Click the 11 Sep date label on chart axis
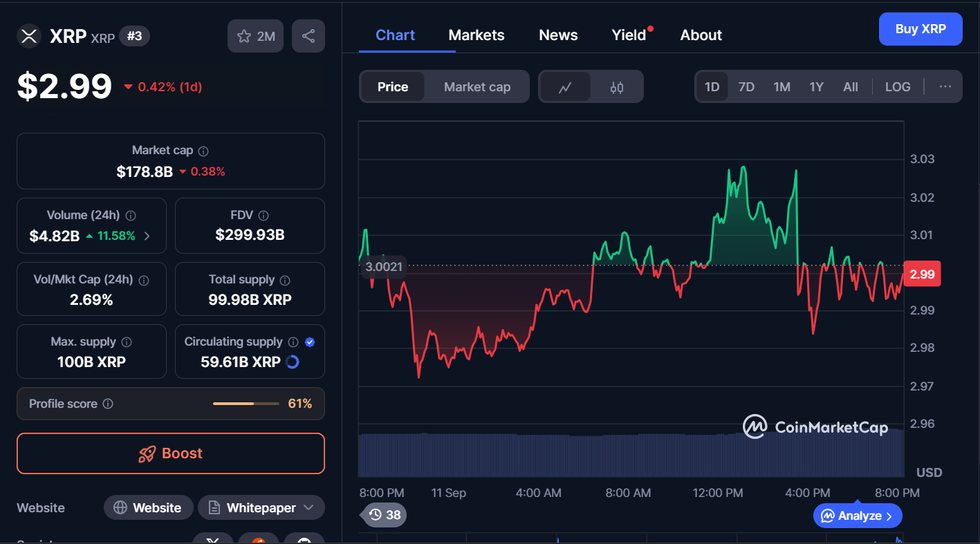The image size is (980, 544). point(449,493)
